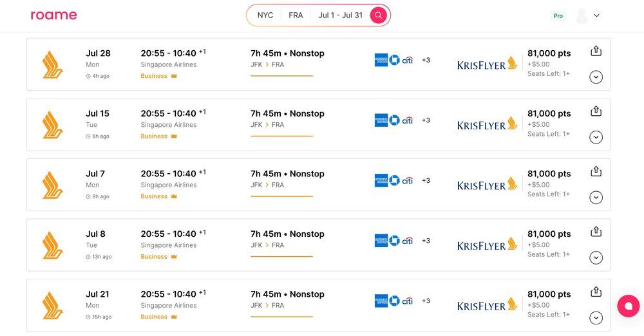The height and width of the screenshot is (336, 644).
Task: Expand details for the Jul 8 flight
Action: click(x=596, y=257)
